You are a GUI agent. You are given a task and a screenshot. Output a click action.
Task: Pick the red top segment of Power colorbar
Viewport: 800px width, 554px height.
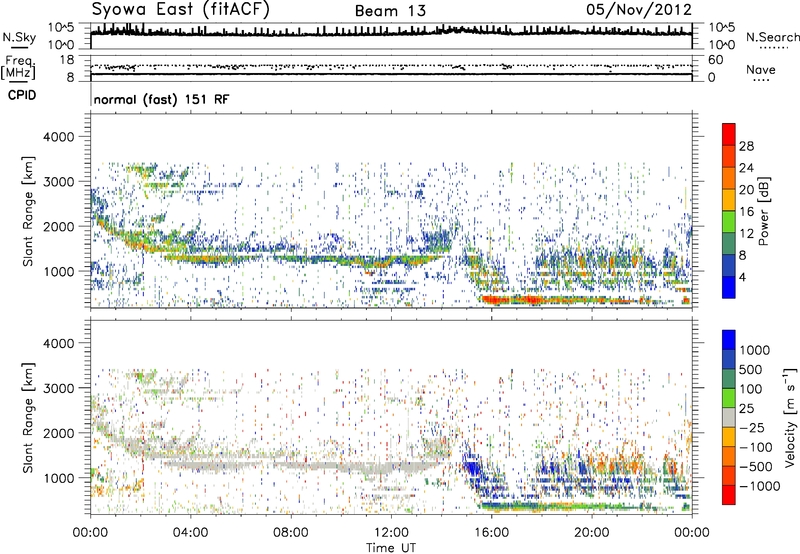tap(729, 134)
